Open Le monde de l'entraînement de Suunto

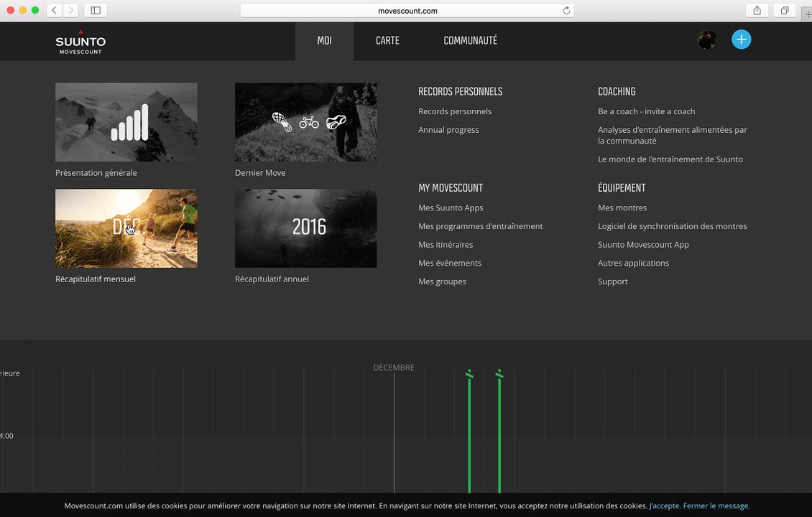670,159
